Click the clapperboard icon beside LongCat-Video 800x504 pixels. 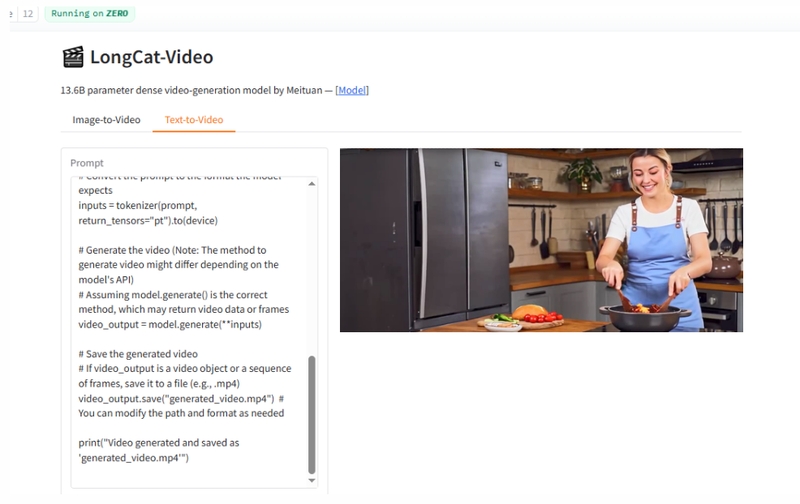[72, 57]
